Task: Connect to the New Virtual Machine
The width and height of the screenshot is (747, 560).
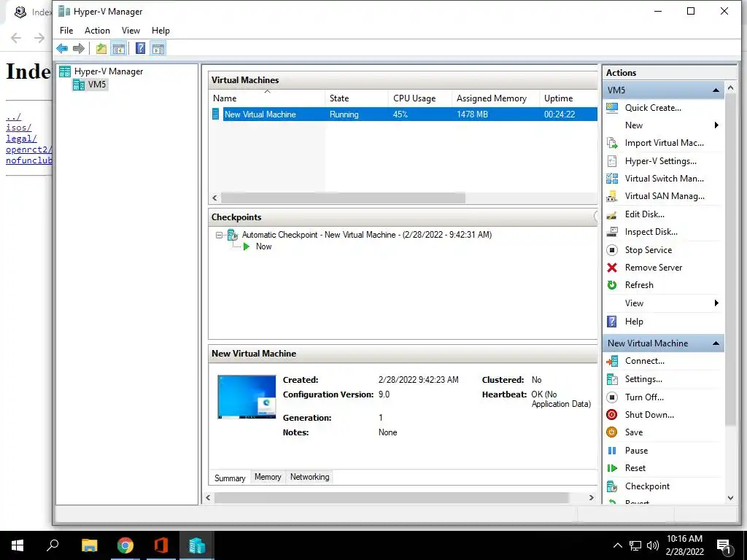Action: click(x=644, y=361)
